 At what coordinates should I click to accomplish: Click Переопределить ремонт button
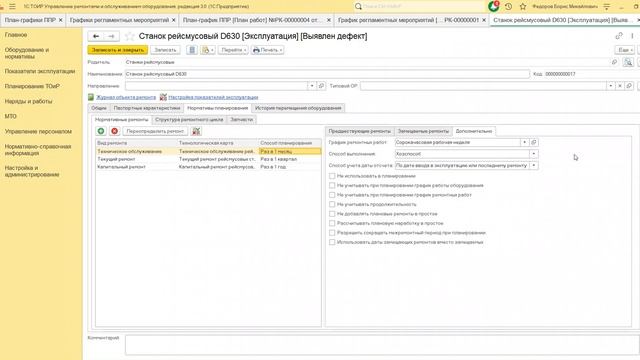click(155, 131)
